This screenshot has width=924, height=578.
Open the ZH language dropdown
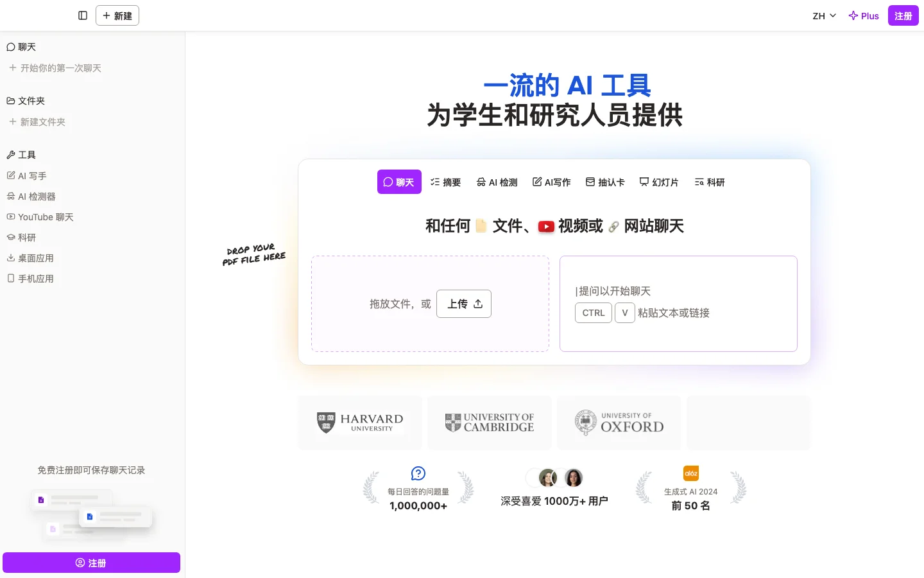point(825,15)
